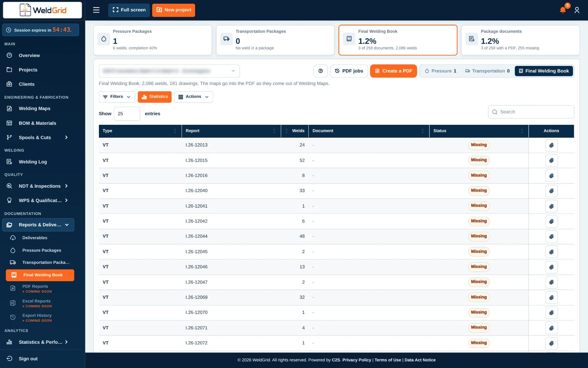Viewport: 588px width, 368px height.
Task: Attach document for report I.26-12070
Action: tap(551, 312)
